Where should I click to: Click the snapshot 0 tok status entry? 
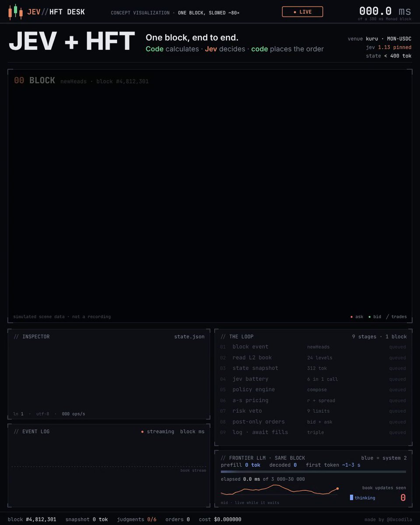87,519
